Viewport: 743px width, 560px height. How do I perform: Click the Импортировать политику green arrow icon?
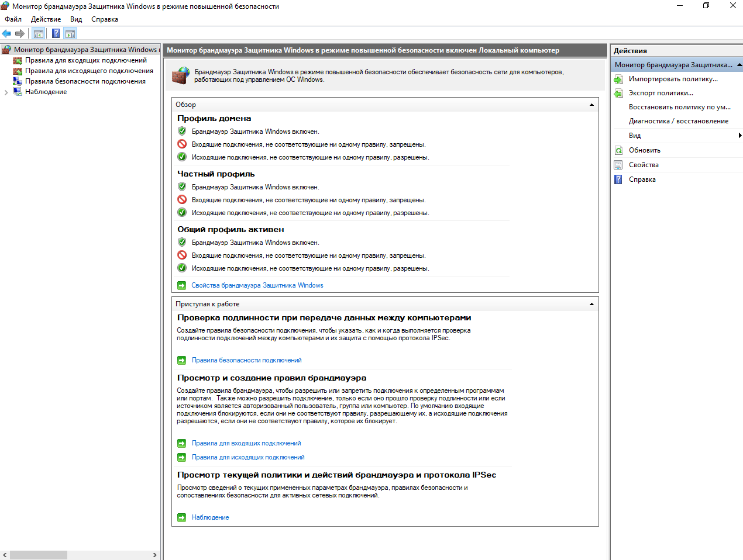coord(618,79)
